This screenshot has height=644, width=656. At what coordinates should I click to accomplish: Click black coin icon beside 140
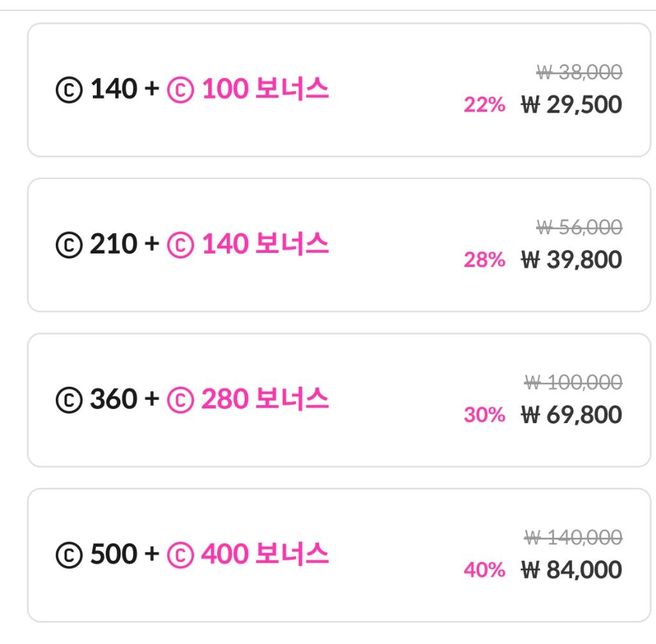(x=69, y=90)
